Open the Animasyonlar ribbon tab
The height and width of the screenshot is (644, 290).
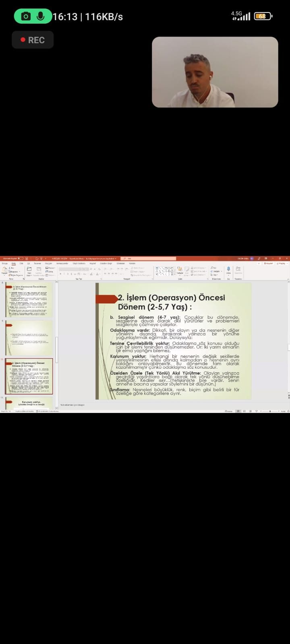62,263
